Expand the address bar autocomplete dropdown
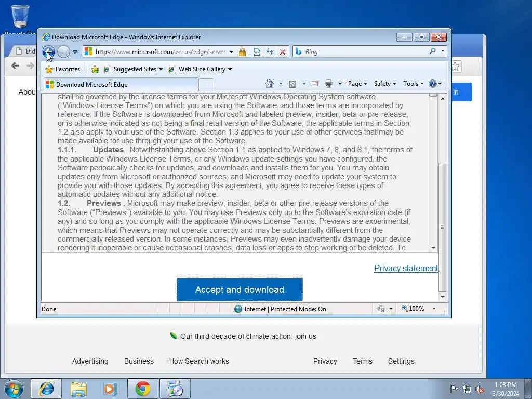The height and width of the screenshot is (399, 532). (x=231, y=52)
